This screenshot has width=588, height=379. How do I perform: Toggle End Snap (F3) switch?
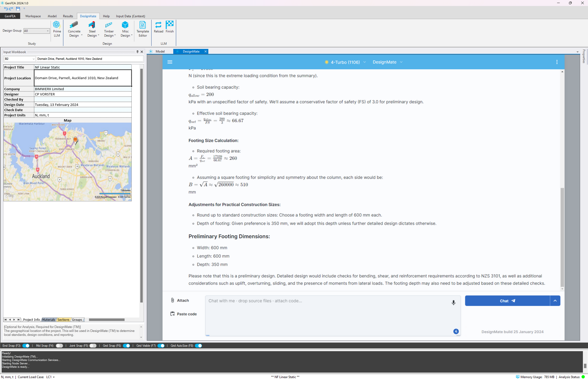(26, 346)
